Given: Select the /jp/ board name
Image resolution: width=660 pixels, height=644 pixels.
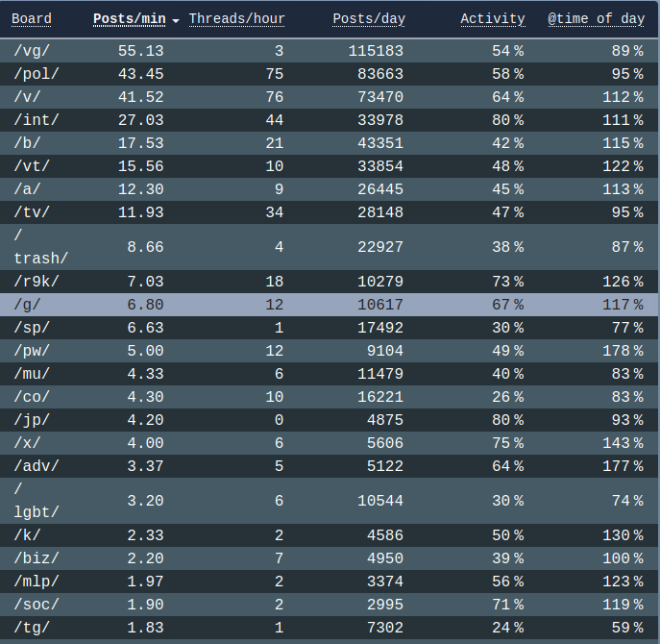Looking at the screenshot, I should [32, 420].
